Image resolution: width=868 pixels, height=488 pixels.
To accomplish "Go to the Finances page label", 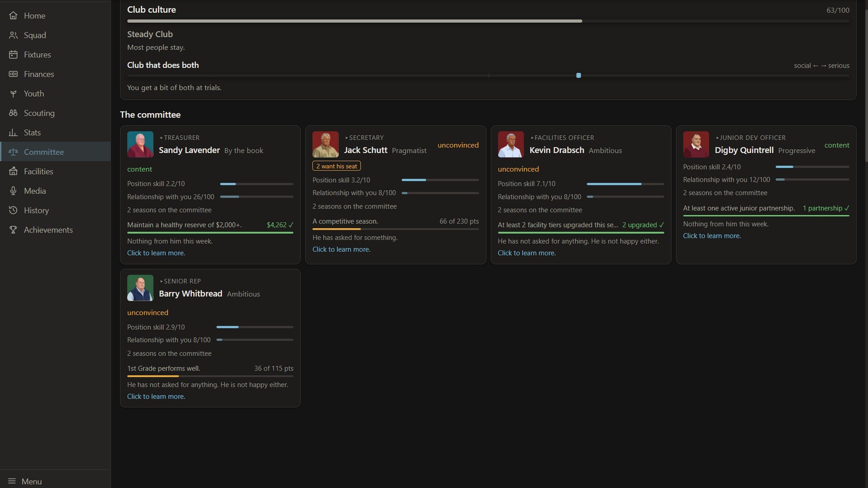I will (39, 74).
